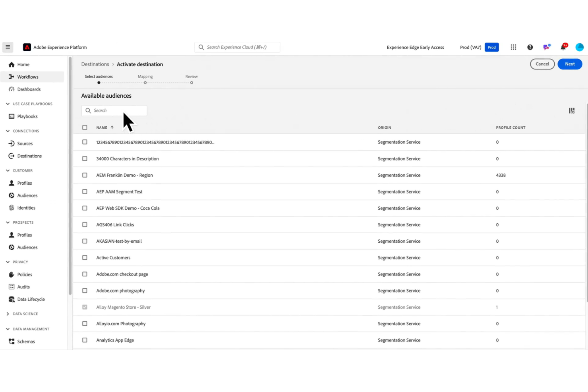
Task: Open the app switcher grid icon
Action: tap(513, 47)
